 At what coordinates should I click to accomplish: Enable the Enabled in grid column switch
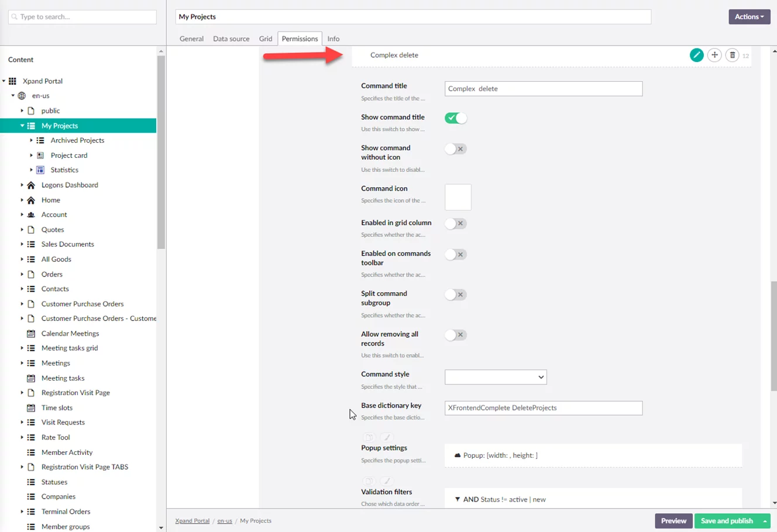(x=455, y=223)
